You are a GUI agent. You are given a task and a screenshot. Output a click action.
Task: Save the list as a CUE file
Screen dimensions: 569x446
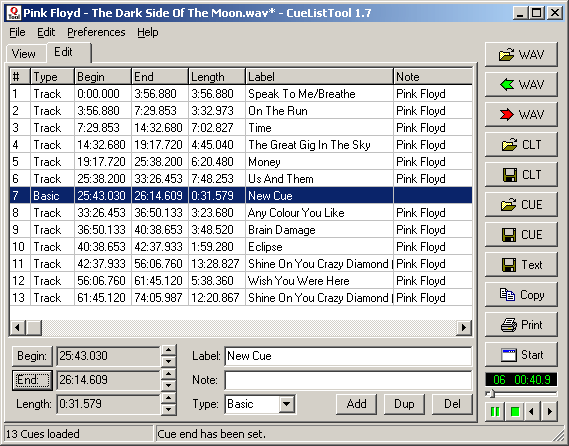(x=521, y=235)
